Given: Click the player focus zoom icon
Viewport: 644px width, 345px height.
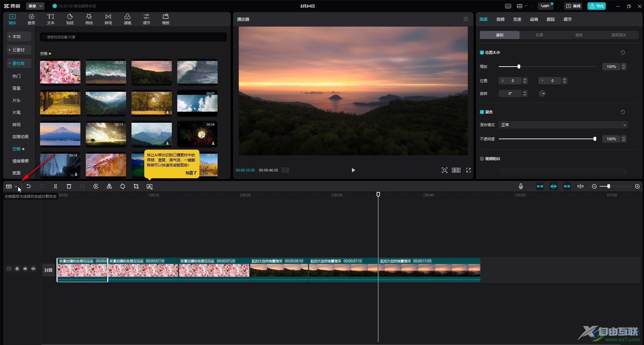Looking at the screenshot, I should pyautogui.click(x=445, y=170).
